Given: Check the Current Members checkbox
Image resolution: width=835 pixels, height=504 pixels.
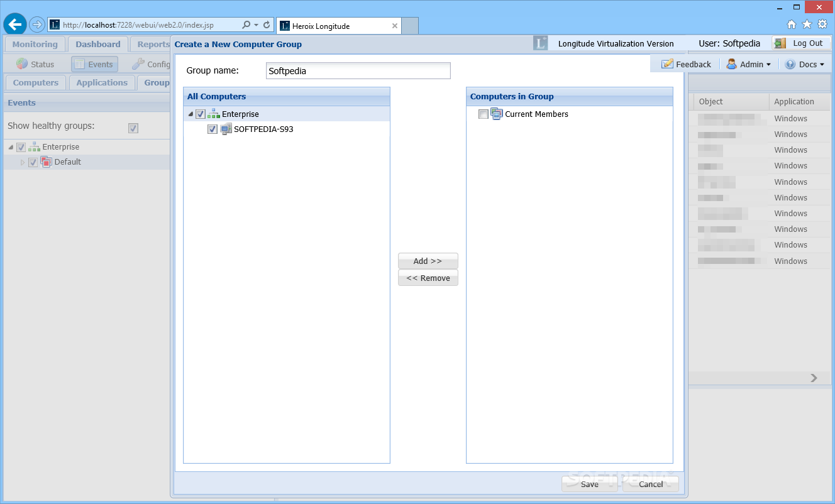Looking at the screenshot, I should [483, 114].
